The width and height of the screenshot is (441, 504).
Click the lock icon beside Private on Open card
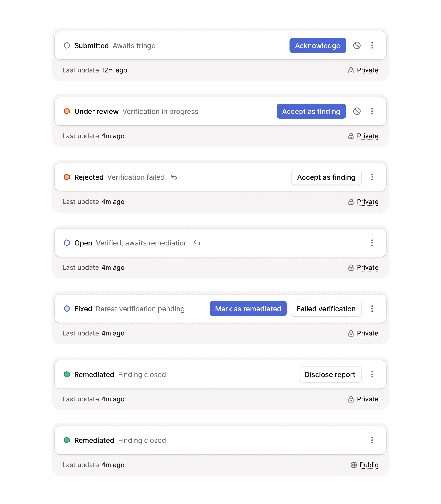point(351,267)
